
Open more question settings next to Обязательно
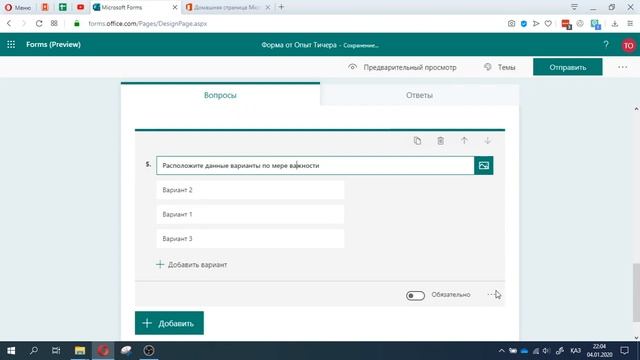[x=491, y=294]
